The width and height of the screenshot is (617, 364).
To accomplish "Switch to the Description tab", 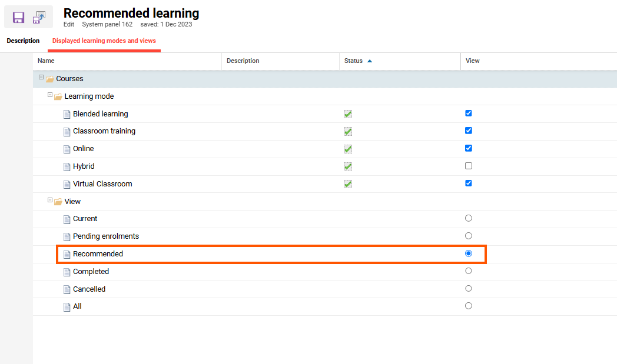I will [x=23, y=41].
